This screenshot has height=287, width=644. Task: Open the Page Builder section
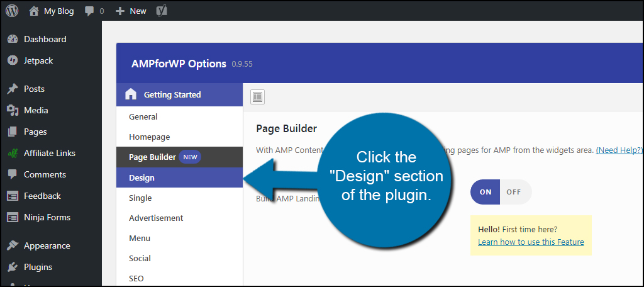[x=179, y=157]
